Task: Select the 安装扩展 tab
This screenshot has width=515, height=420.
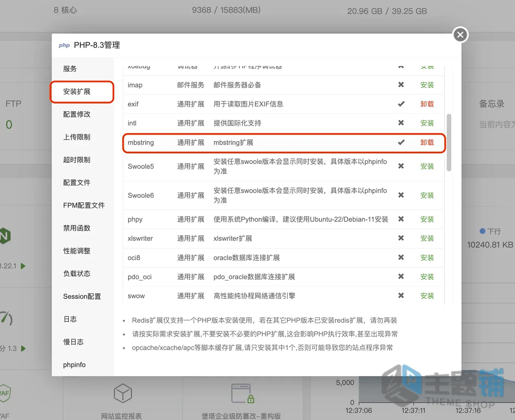Action: (x=77, y=92)
